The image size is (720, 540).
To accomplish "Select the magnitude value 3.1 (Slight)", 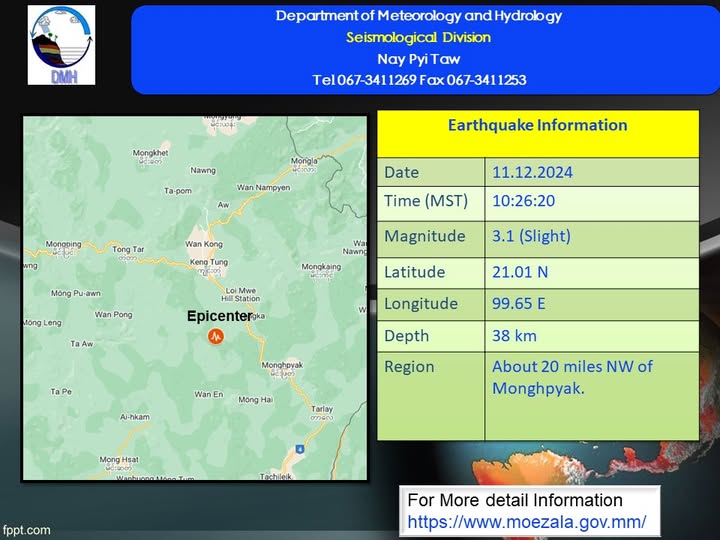I will coord(531,236).
